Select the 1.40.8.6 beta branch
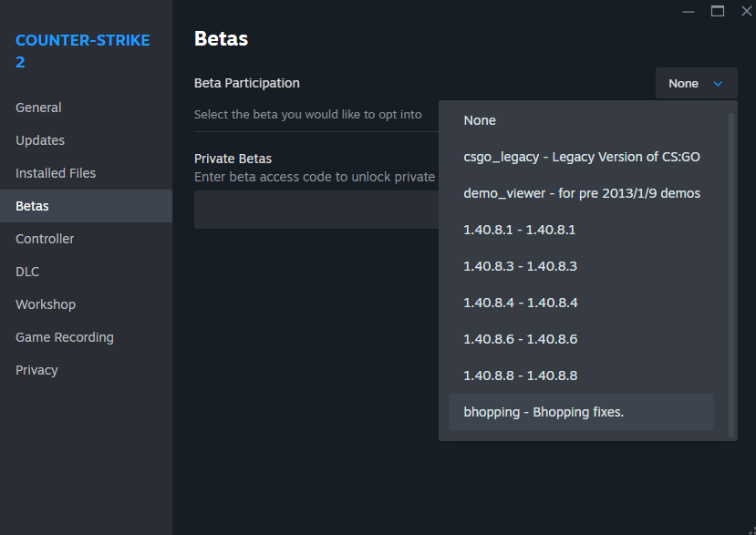This screenshot has width=756, height=535. coord(582,339)
